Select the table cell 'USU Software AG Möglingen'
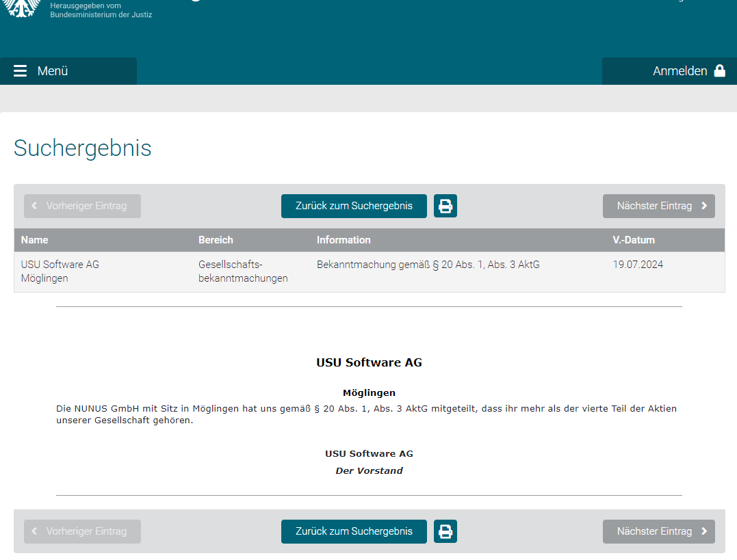Image resolution: width=737 pixels, height=560 pixels. point(60,271)
